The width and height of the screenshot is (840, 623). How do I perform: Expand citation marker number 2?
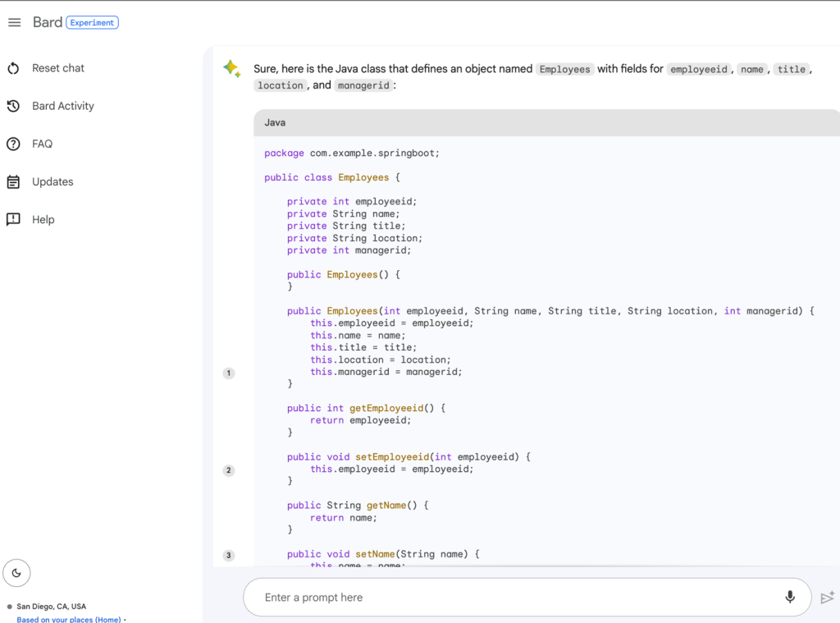point(229,470)
